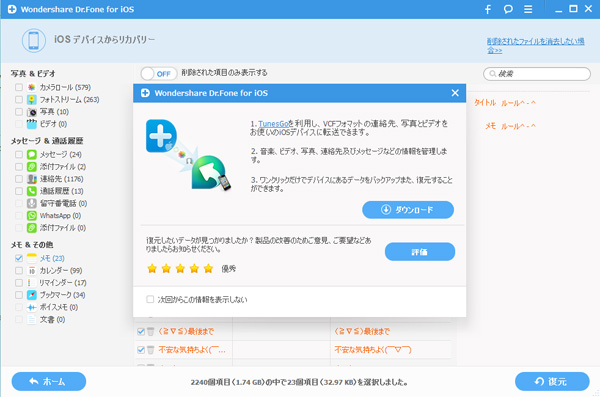Viewport: 600px width, 397px height.
Task: Click the ビデオ (0) clapperboard icon
Action: click(32, 124)
